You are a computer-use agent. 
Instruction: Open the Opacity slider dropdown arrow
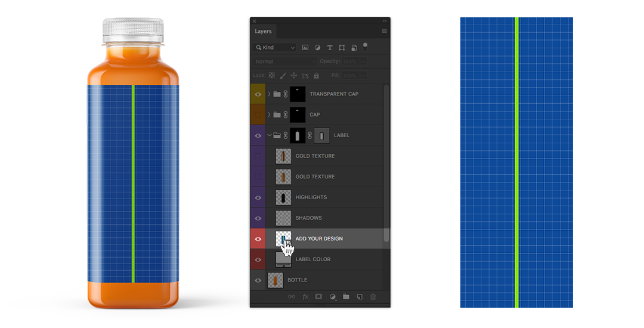pos(363,61)
